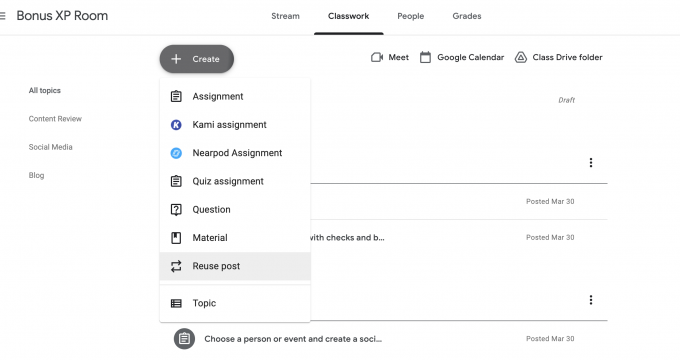Open lower topic three-dot options menu
The width and height of the screenshot is (680, 360).
pos(591,300)
